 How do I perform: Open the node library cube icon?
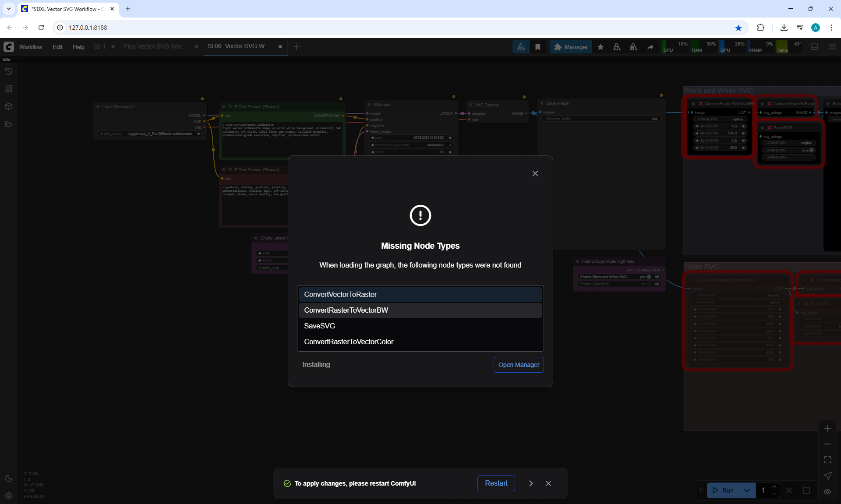pos(9,106)
